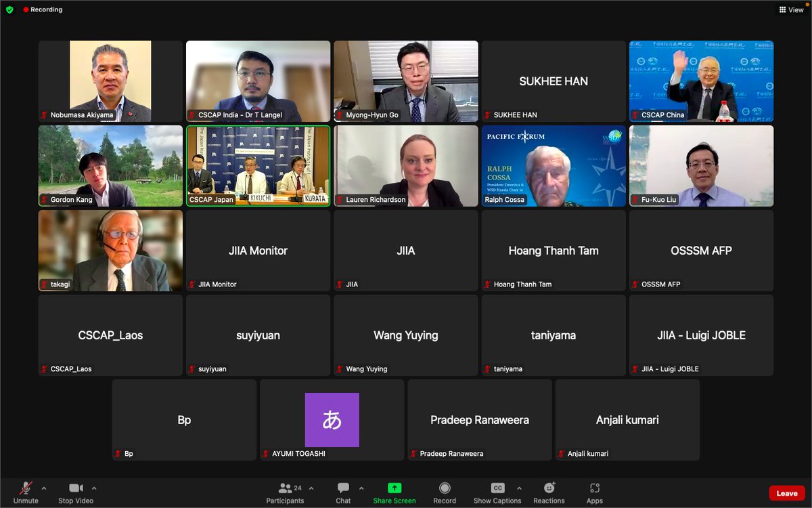
Task: Select takagi's video tile
Action: 110,251
